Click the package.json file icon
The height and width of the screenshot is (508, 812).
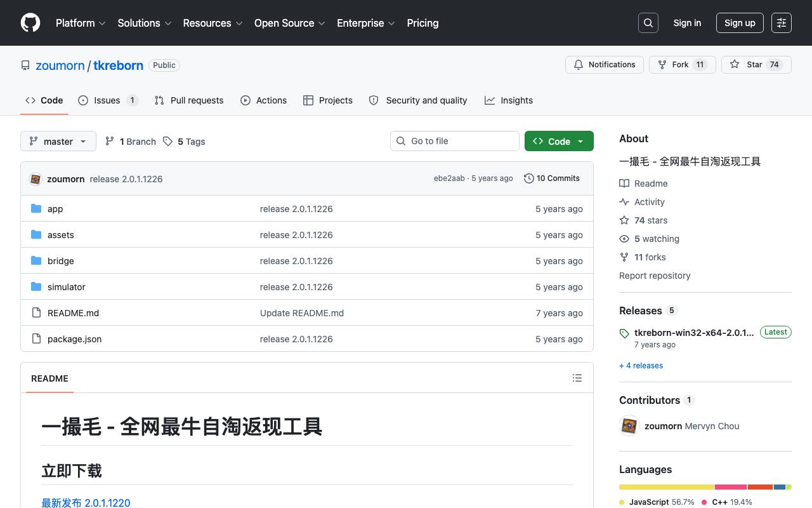click(x=36, y=339)
